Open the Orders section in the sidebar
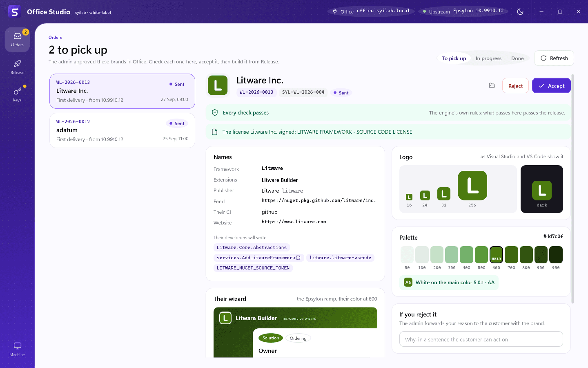The width and height of the screenshot is (588, 368). [x=17, y=40]
